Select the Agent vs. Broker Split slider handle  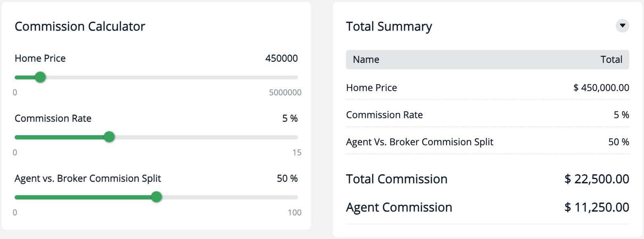[157, 197]
